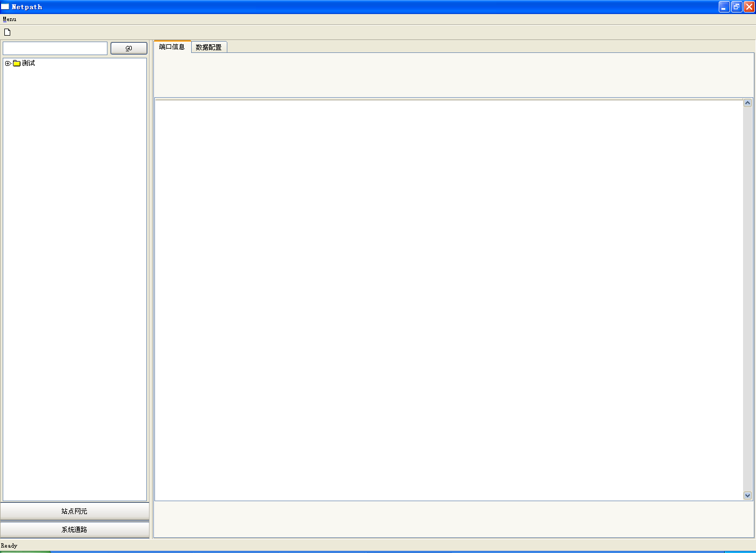Open the Menu menu in menu bar

[x=10, y=19]
